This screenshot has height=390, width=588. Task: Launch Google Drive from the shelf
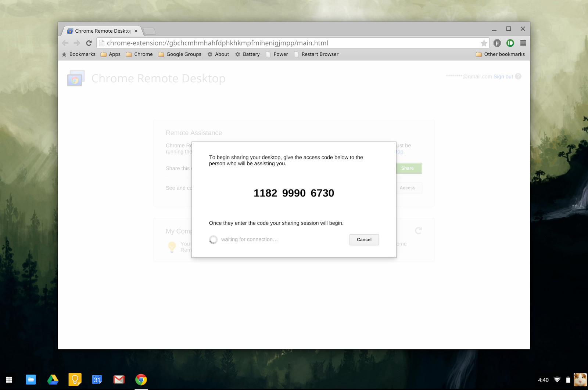53,380
